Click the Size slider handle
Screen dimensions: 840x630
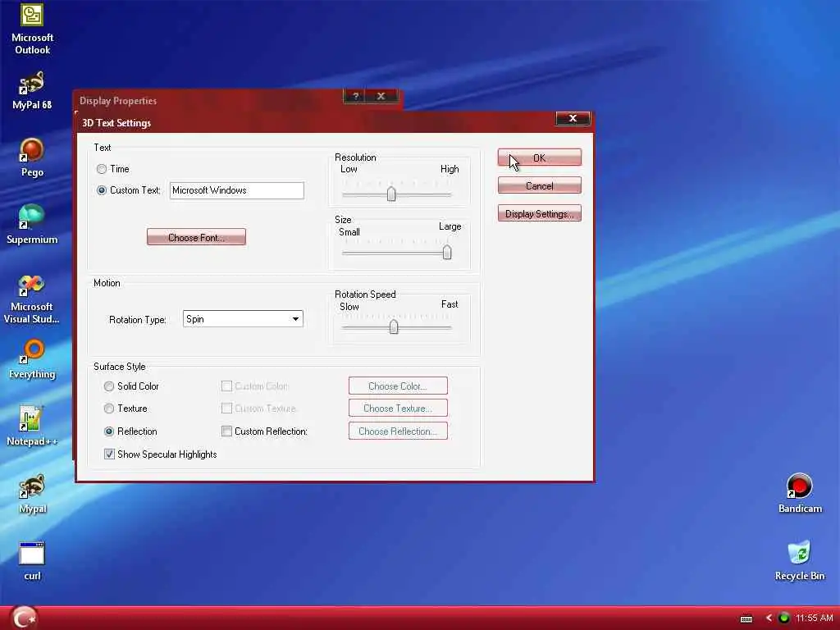(447, 253)
